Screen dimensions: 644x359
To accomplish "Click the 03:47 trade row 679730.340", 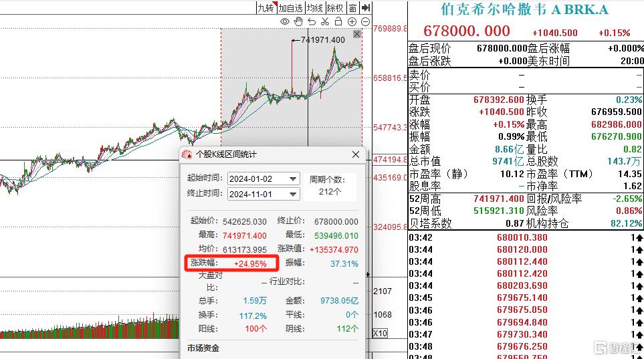I will [526, 334].
